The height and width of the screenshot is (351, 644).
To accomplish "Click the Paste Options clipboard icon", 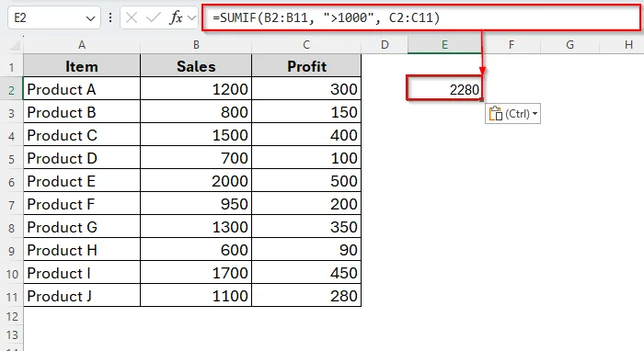I will [496, 114].
